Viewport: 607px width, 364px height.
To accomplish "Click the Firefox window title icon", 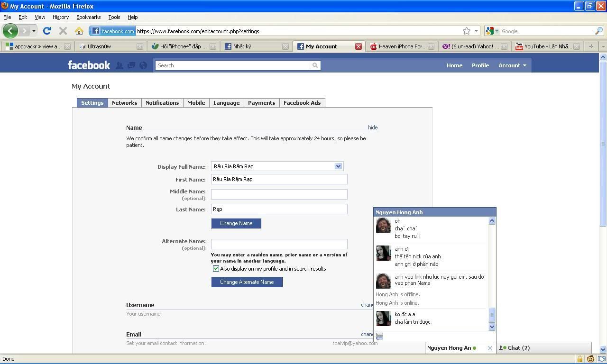I will coord(5,6).
